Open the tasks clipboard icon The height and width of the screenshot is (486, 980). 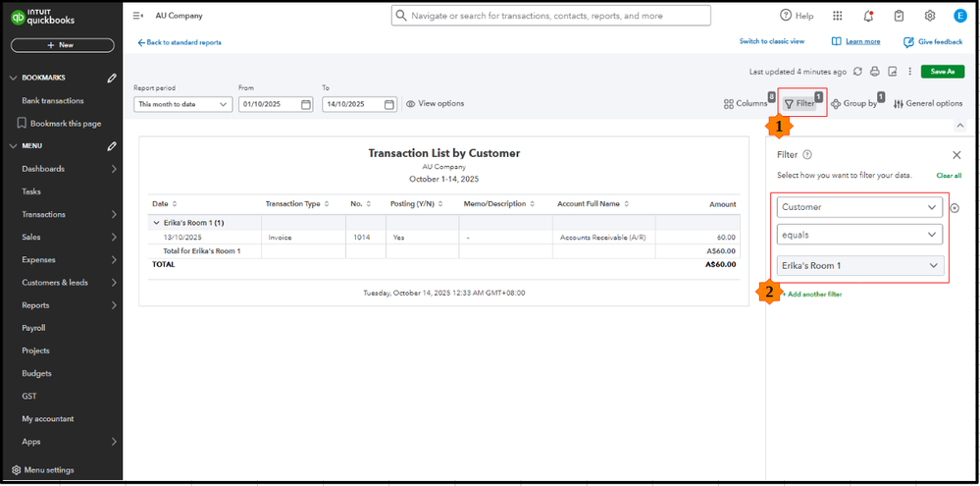(899, 16)
